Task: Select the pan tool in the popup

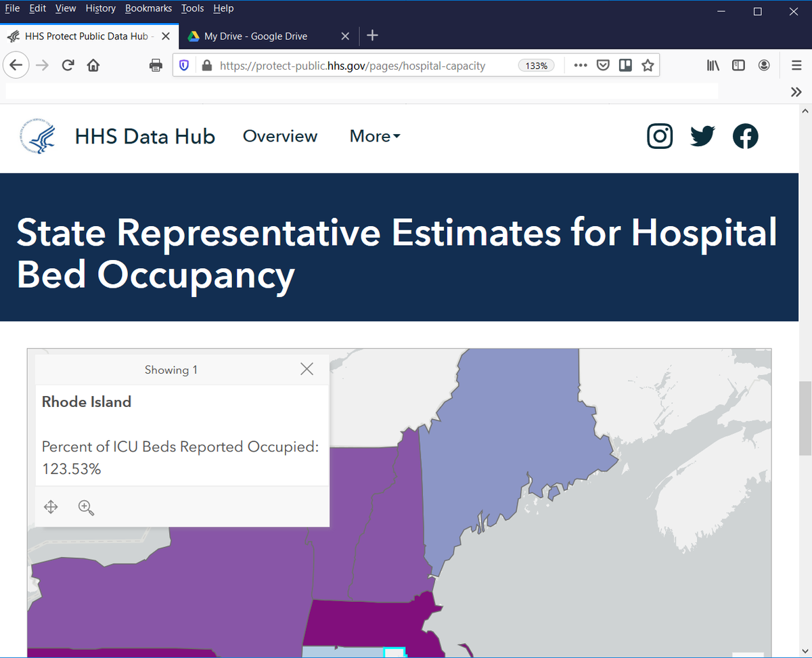Action: pyautogui.click(x=50, y=507)
